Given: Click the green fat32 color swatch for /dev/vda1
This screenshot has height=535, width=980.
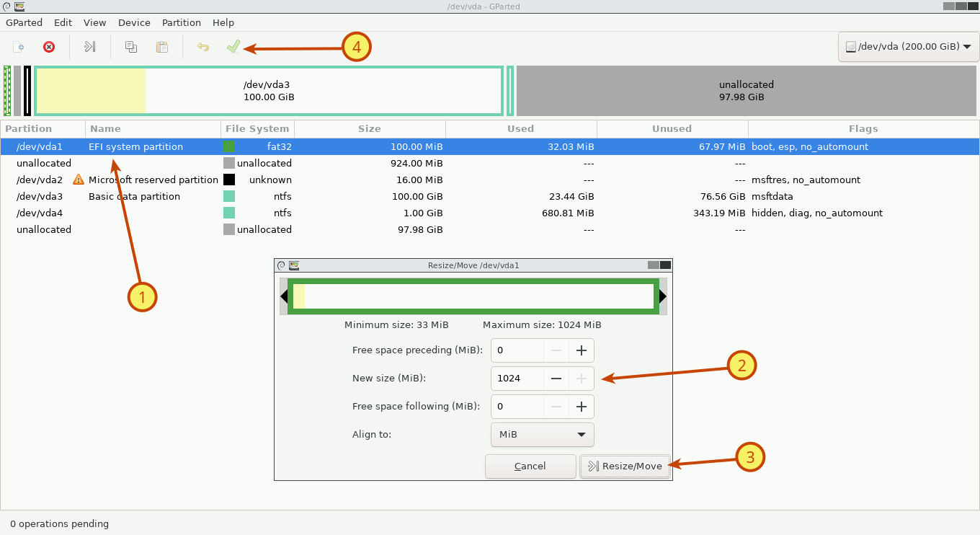Looking at the screenshot, I should [229, 146].
